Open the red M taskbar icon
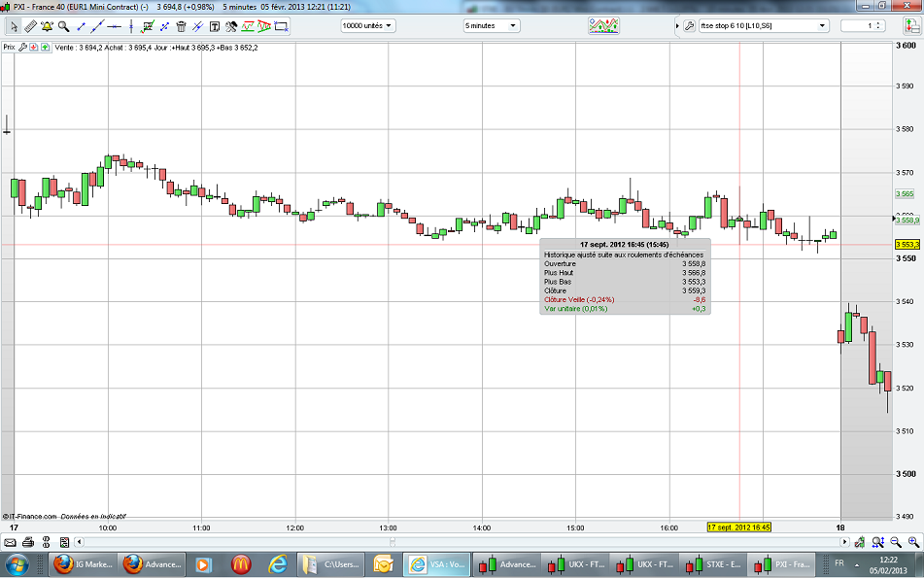Screen dimensions: 924x578 point(241,564)
